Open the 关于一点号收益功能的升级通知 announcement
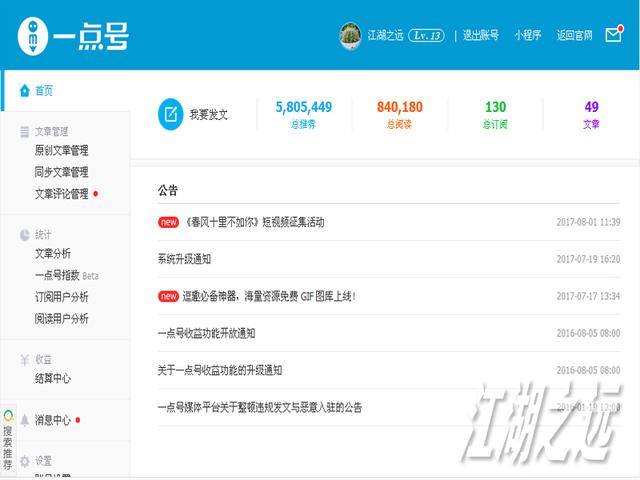Screen dimensions: 640x480 [x=220, y=370]
